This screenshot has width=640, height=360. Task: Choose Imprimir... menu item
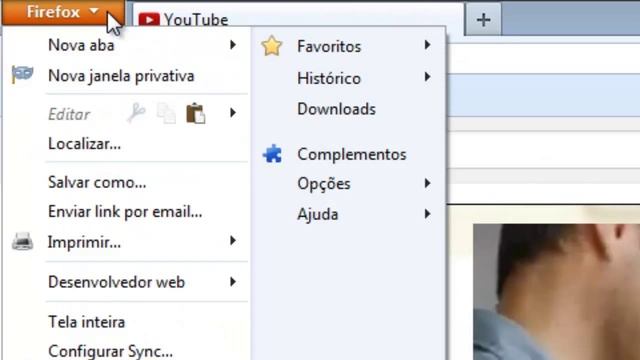[84, 242]
